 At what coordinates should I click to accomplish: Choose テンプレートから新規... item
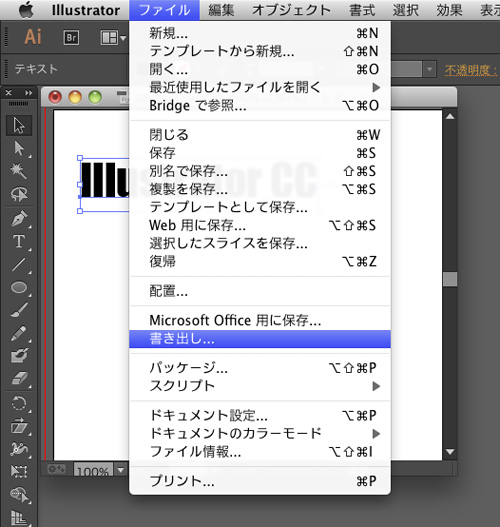tap(260, 51)
